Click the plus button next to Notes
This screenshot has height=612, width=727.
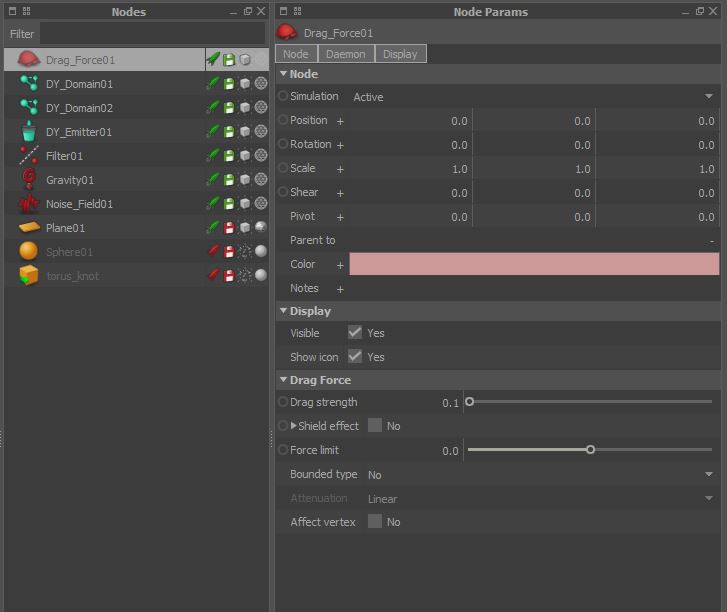(x=340, y=289)
